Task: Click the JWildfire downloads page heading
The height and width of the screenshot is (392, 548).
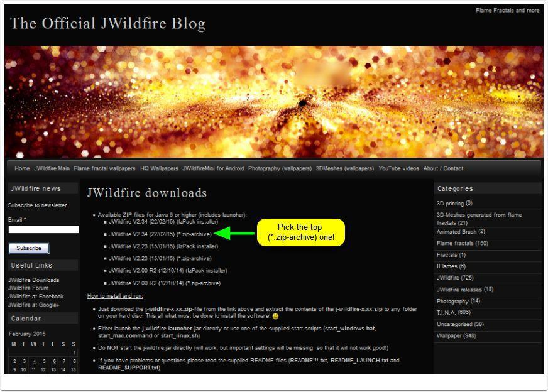Action: [147, 193]
